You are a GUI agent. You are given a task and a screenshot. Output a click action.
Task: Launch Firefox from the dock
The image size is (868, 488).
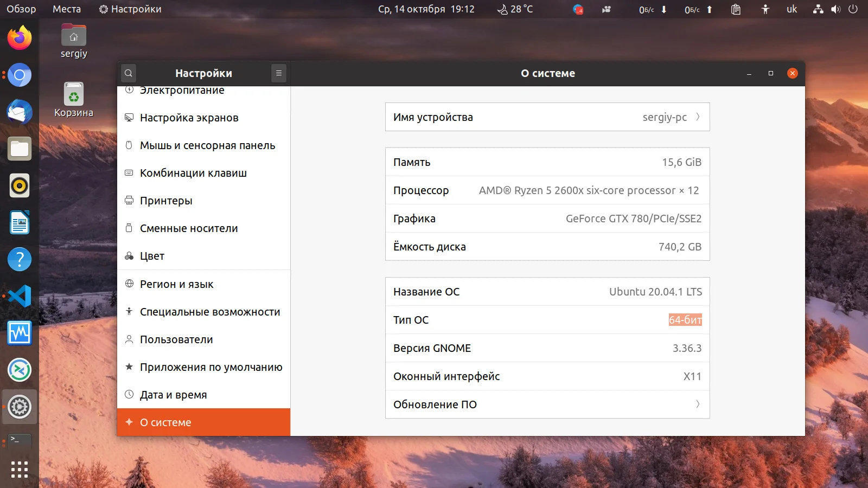(20, 38)
